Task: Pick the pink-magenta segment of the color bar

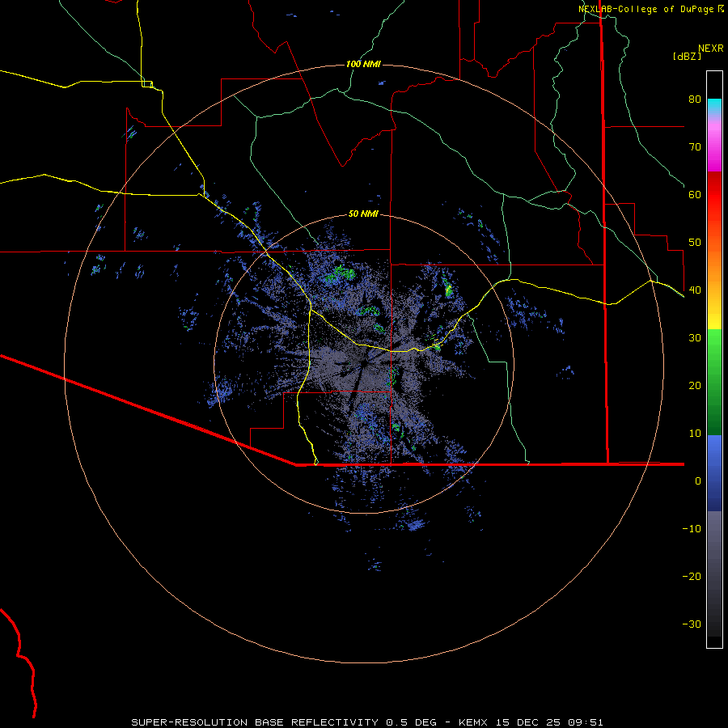Action: 714,144
